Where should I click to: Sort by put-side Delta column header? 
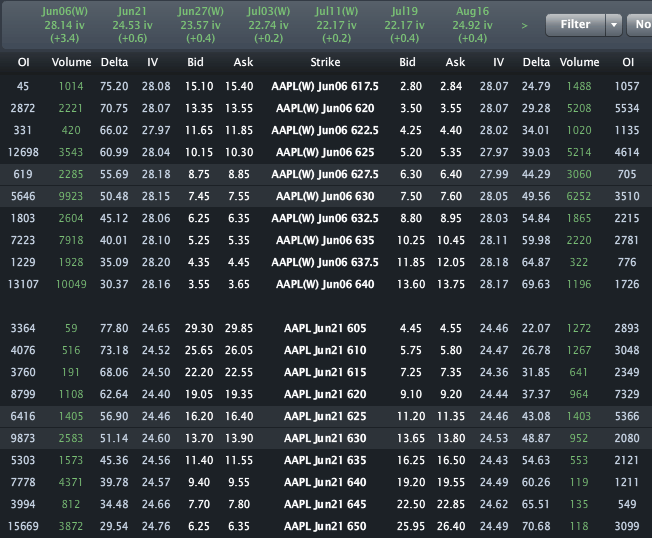[x=536, y=62]
